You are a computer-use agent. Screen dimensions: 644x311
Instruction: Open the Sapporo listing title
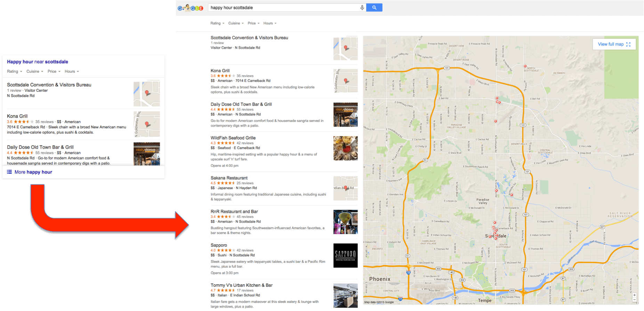[x=219, y=245]
